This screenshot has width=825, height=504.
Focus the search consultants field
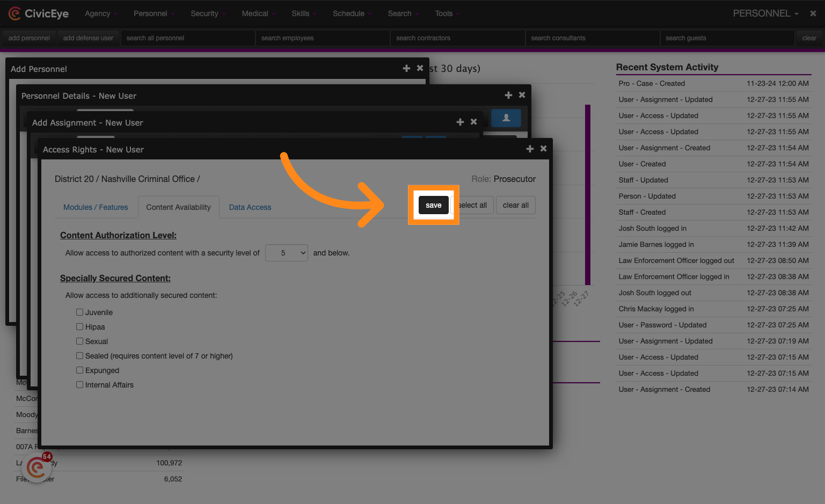592,38
